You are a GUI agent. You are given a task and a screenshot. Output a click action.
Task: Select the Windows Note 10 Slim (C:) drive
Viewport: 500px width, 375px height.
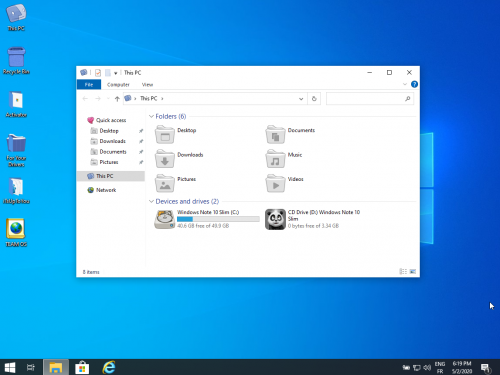[x=207, y=219]
